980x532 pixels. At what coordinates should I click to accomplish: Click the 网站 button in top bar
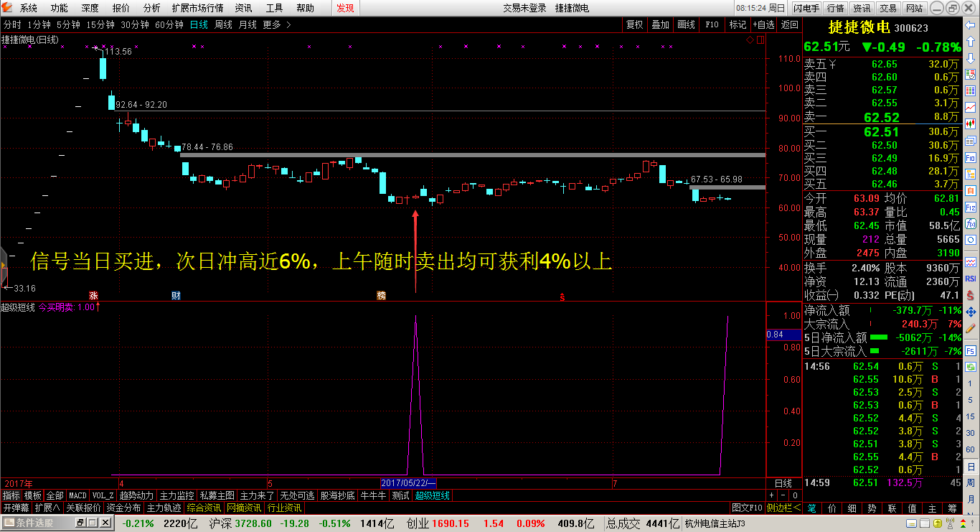[x=914, y=8]
